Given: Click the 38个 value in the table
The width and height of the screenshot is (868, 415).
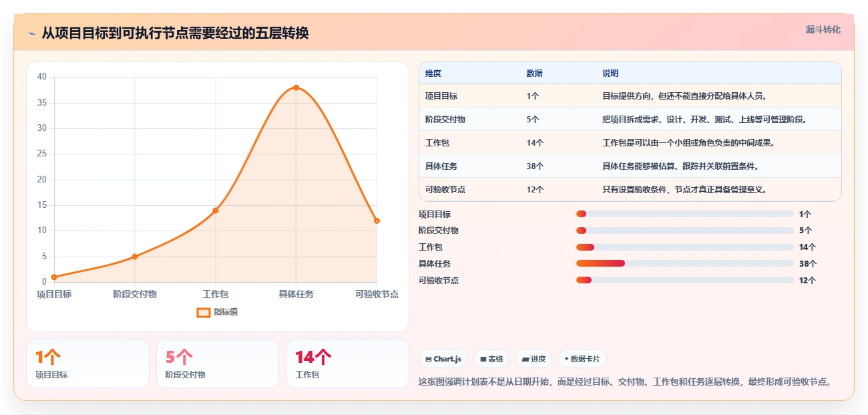Looking at the screenshot, I should 535,166.
